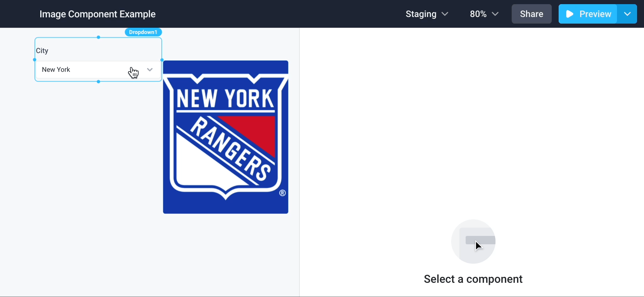Click the placeholder component illustration circle

(x=473, y=241)
